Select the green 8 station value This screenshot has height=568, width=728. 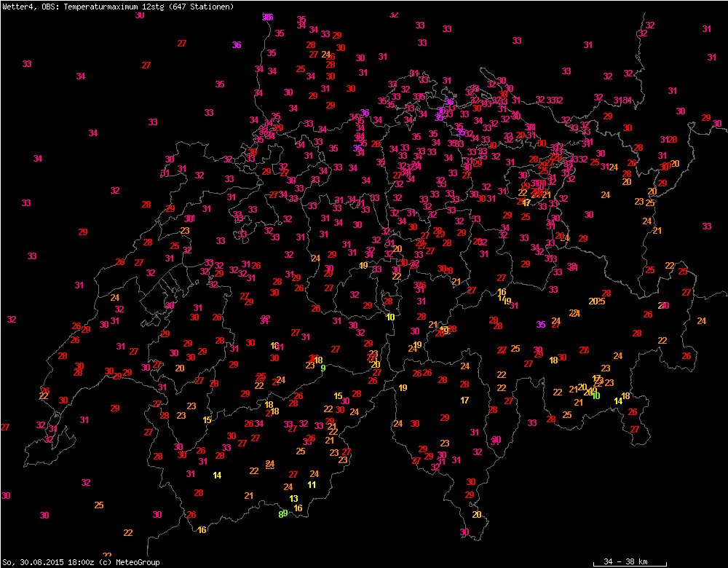pos(280,514)
